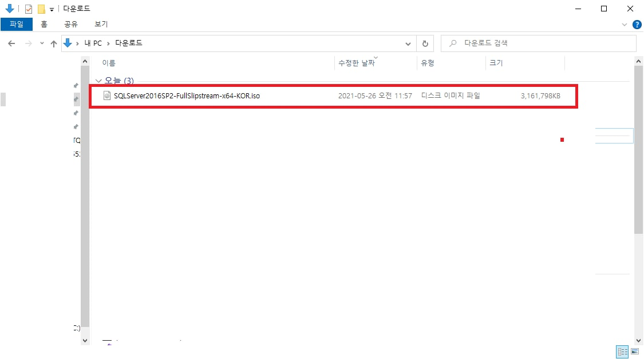Screen dimensions: 644x359
Task: Switch to large icons view layout
Action: tap(635, 352)
